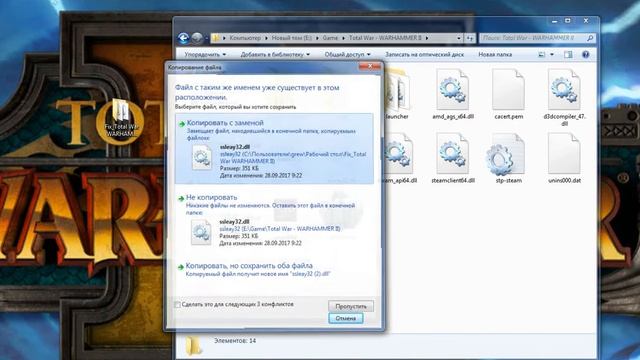The width and height of the screenshot is (640, 360).
Task: Click the d3dcompiler_47.dll file name label
Action: (564, 120)
